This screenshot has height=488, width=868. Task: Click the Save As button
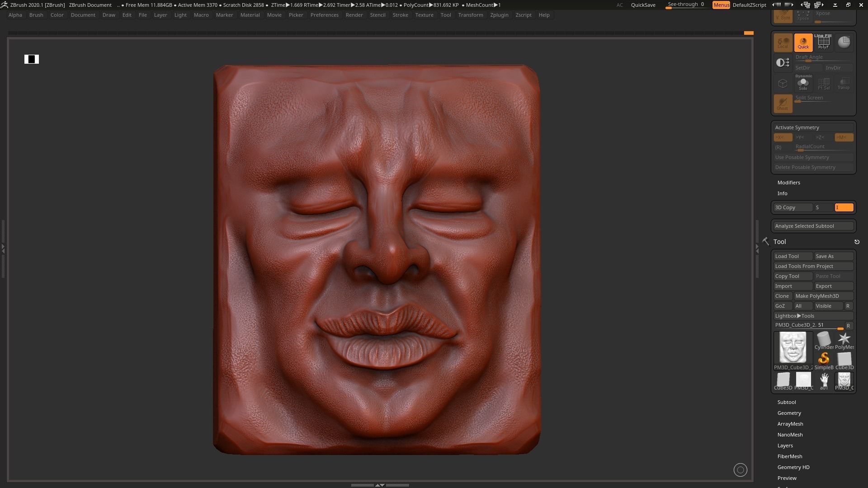pyautogui.click(x=834, y=256)
